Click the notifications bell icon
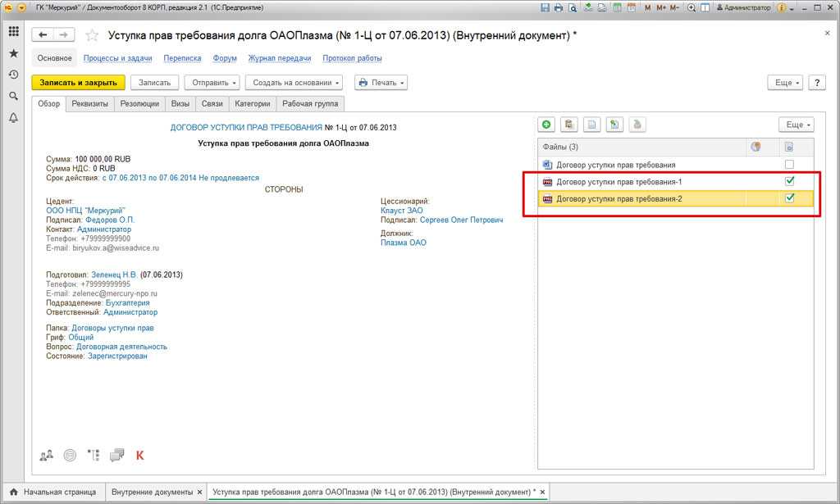This screenshot has height=504, width=840. 13,118
